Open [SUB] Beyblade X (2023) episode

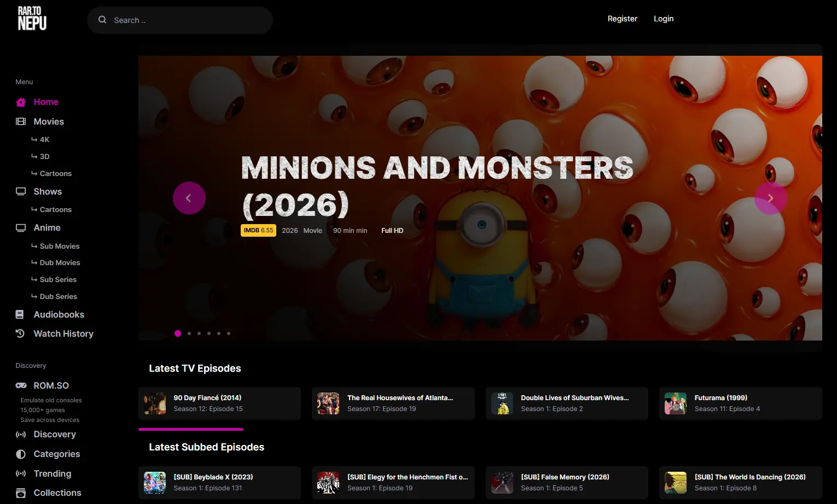click(x=219, y=483)
